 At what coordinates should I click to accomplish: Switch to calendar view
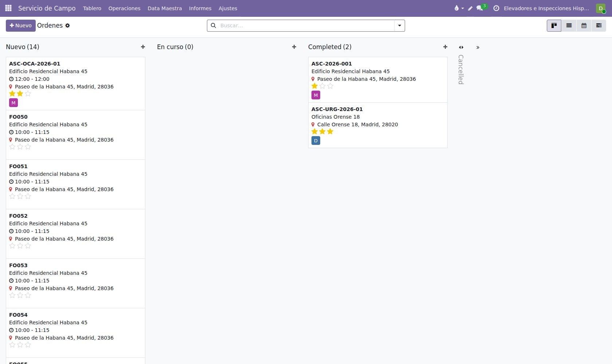(584, 25)
